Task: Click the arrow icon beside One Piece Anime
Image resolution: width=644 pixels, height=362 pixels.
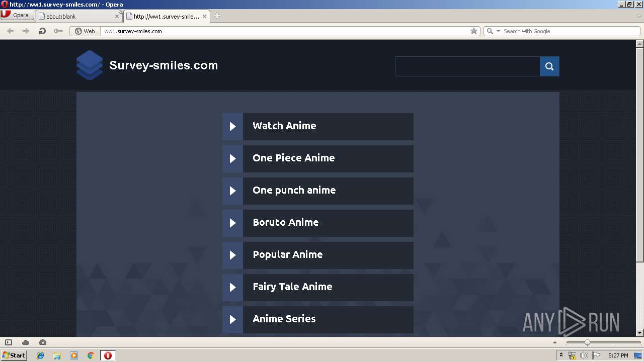Action: 232,158
